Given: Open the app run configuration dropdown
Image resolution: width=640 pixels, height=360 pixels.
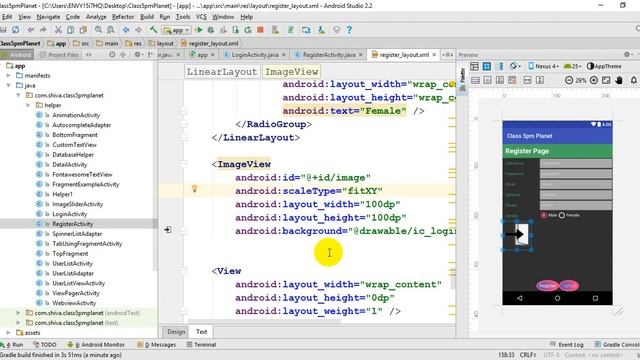Looking at the screenshot, I should 177,30.
